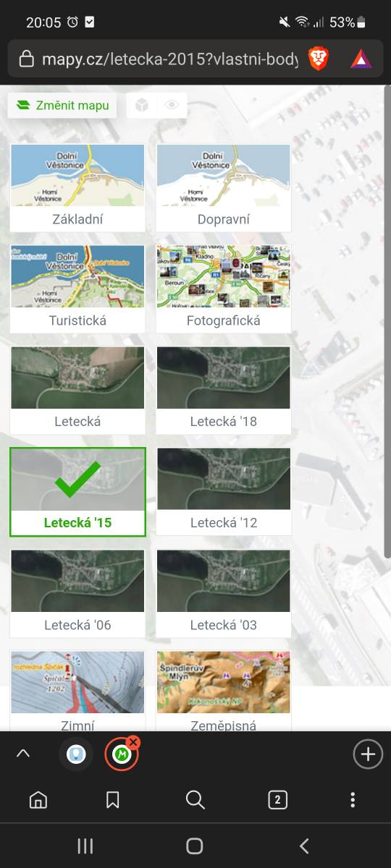Tap the Brave Rewards triangle icon
The image size is (391, 868).
[x=361, y=59]
